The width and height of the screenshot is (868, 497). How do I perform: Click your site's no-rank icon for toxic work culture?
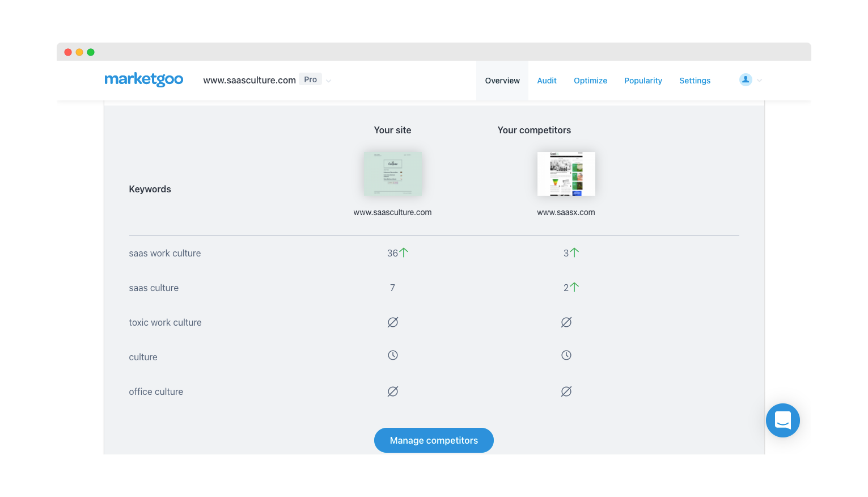(x=393, y=322)
